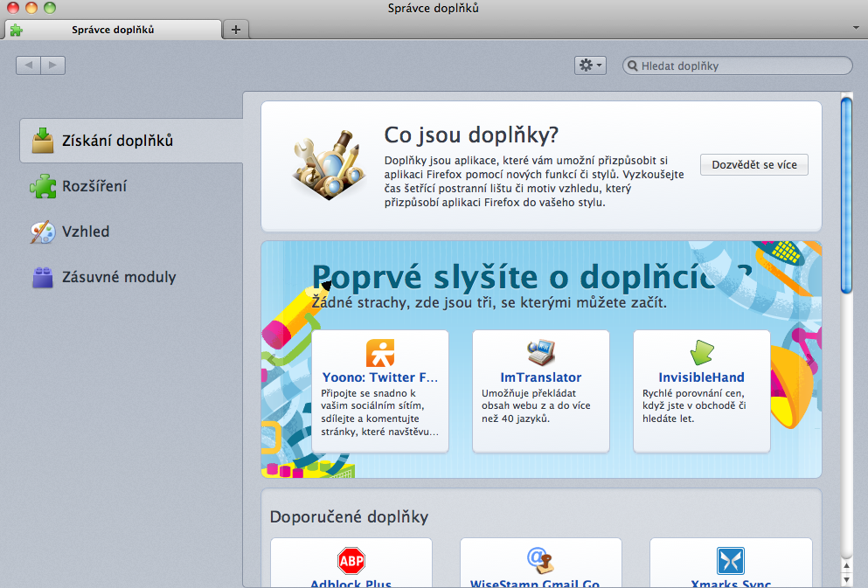Click the Adblock Plus ABP icon
Image resolution: width=868 pixels, height=588 pixels.
pos(351,561)
